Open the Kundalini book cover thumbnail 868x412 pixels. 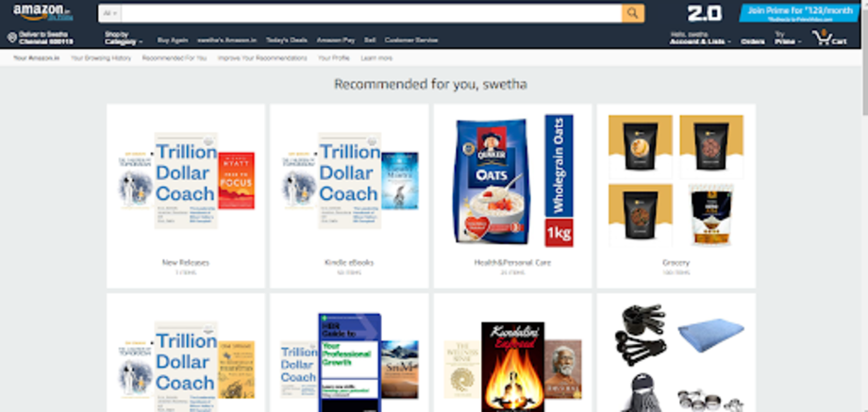[512, 367]
